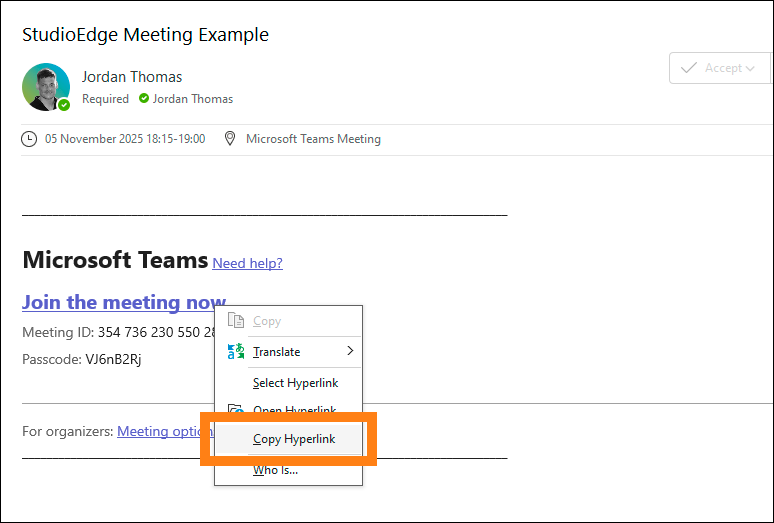Select the sender name Jordan Thomas heading

(132, 77)
